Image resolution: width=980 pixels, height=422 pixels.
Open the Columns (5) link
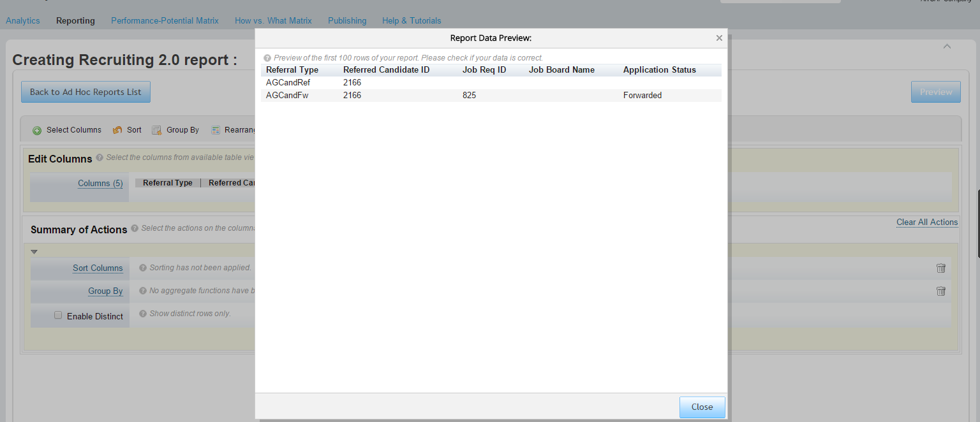[100, 183]
